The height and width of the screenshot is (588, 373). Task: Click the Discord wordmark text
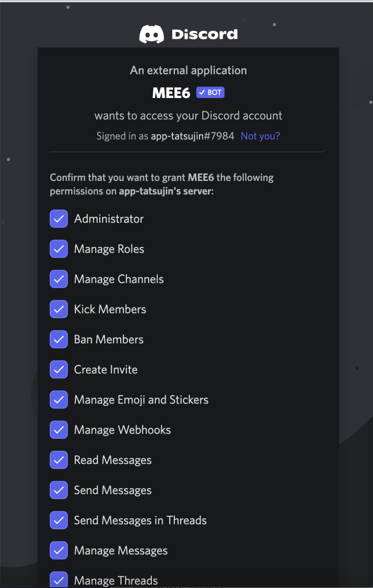[x=205, y=34]
